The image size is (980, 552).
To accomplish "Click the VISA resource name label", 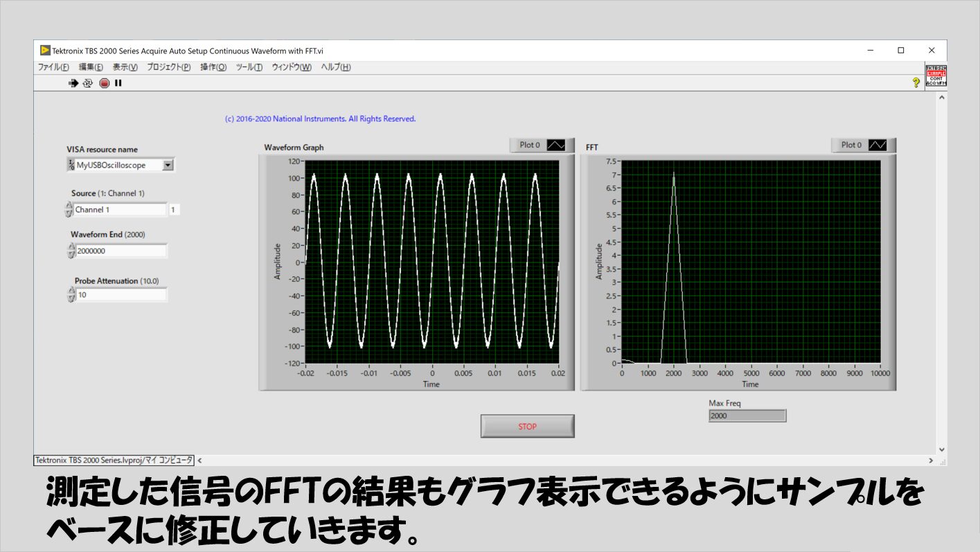I will tap(102, 150).
